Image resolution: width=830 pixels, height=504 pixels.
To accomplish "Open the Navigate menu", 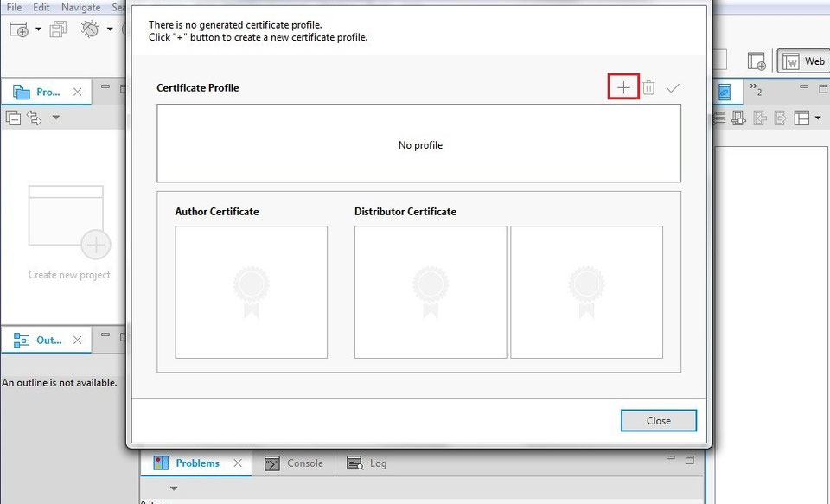I will coord(80,7).
